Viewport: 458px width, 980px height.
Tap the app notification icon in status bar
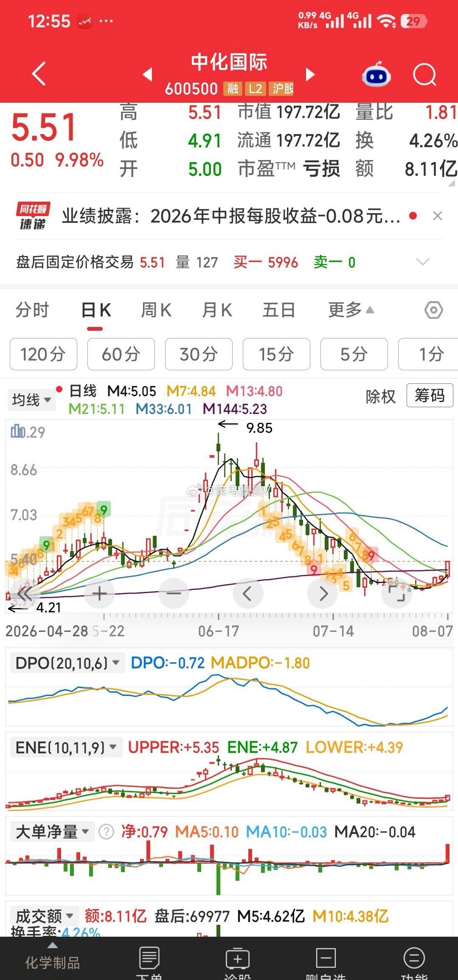[x=85, y=21]
